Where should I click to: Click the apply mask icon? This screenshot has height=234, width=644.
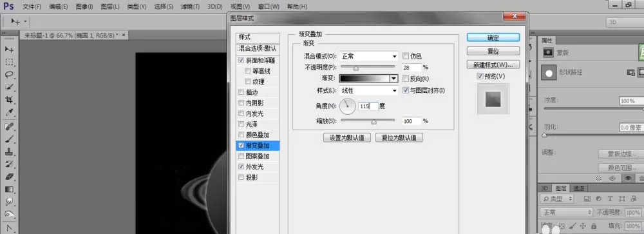(612, 178)
